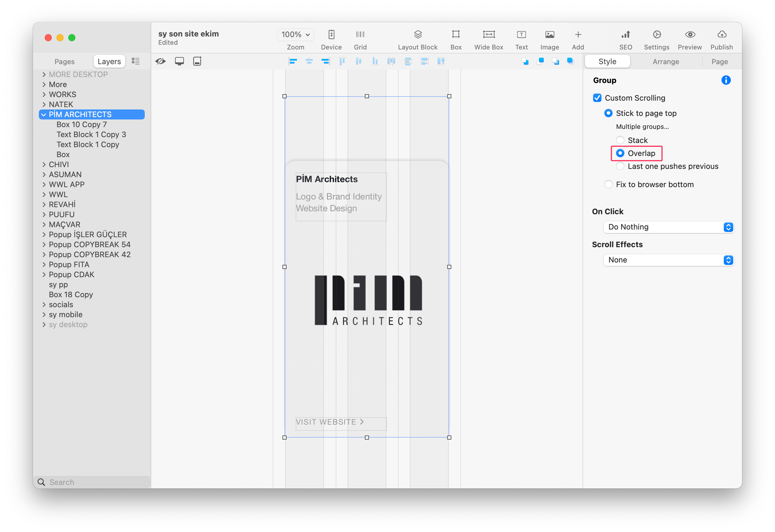This screenshot has width=775, height=532.
Task: Align selection to horizontal center
Action: [x=309, y=61]
